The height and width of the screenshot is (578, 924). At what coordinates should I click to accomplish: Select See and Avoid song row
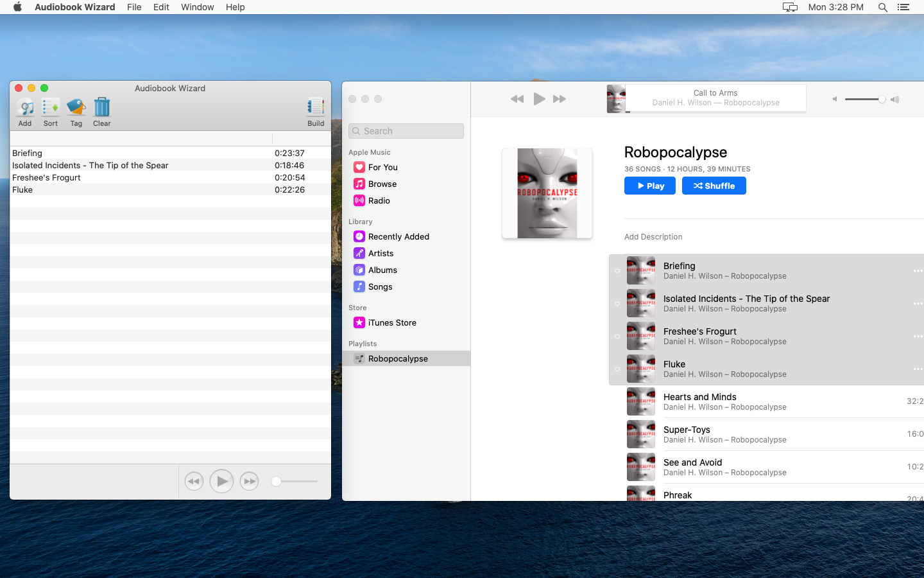[767, 467]
